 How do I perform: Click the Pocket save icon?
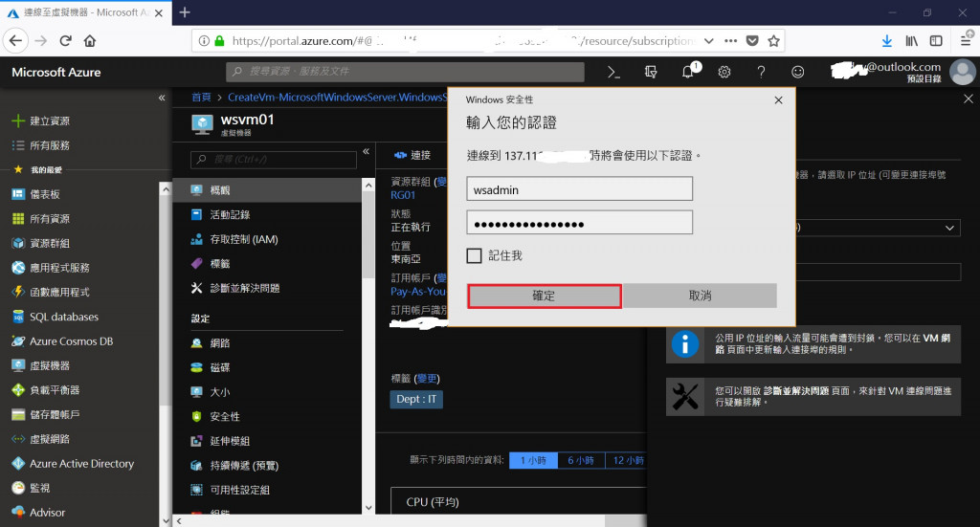pos(752,41)
